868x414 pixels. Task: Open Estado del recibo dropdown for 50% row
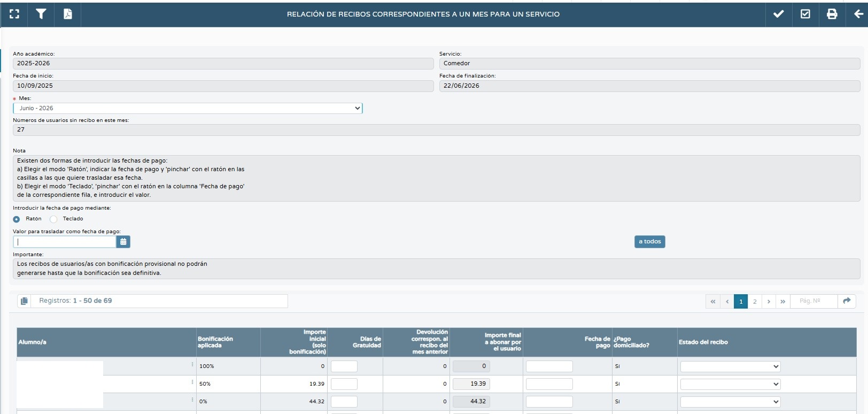pyautogui.click(x=730, y=385)
